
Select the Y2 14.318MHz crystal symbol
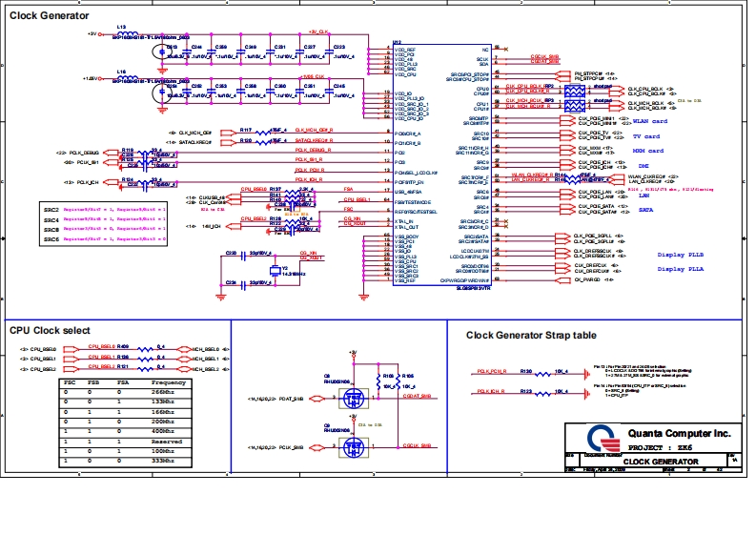pyautogui.click(x=276, y=270)
